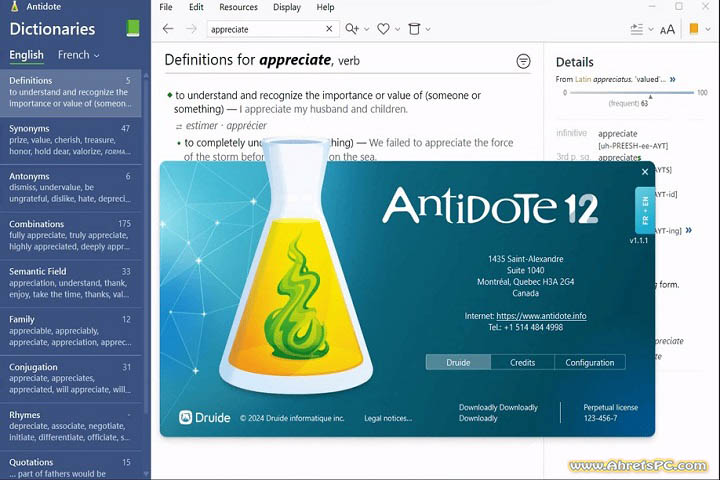
Task: Click the FR + EN language badge
Action: (645, 210)
